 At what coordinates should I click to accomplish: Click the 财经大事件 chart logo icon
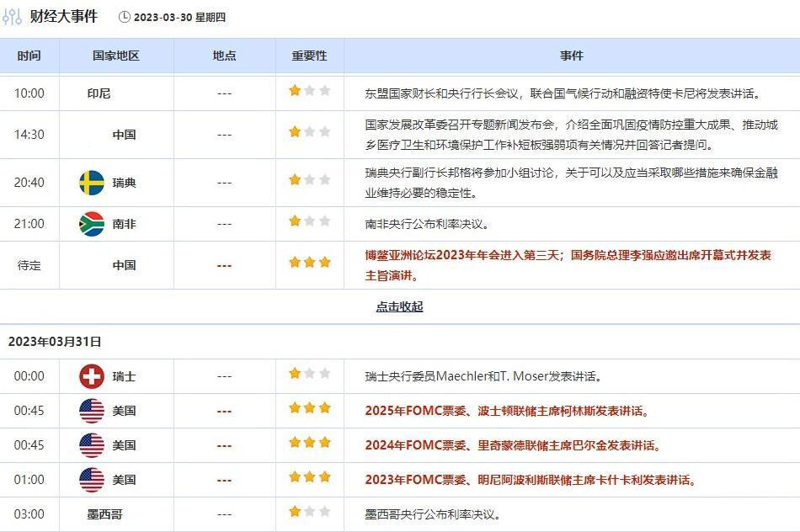[12, 15]
